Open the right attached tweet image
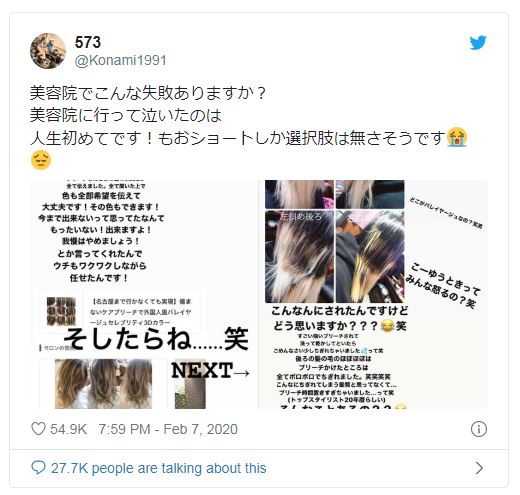Viewport: 520px width, 495px height. [x=374, y=295]
